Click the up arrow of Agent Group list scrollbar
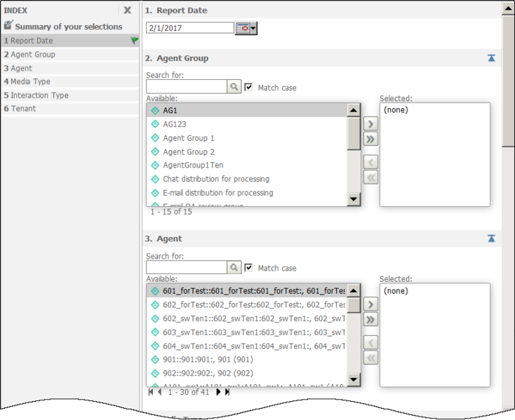The height and width of the screenshot is (420, 515). point(354,110)
